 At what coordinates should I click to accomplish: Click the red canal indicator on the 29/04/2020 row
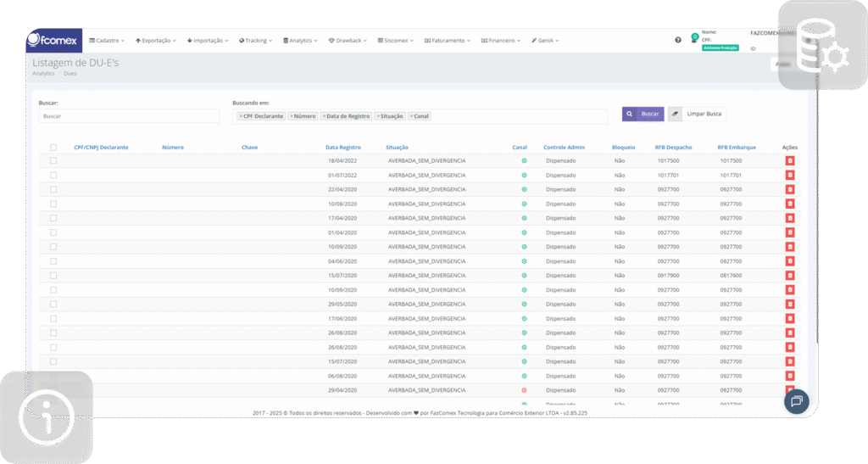[x=524, y=390]
